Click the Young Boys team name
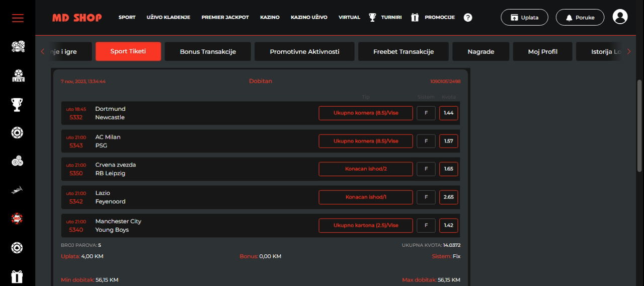Screen dimensions: 644x286 pyautogui.click(x=112, y=230)
